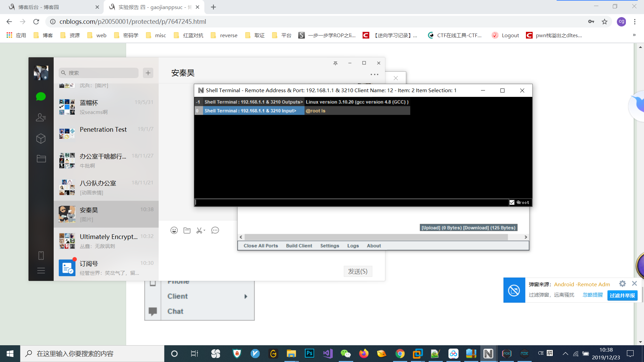Expand the Client submenu arrow
The height and width of the screenshot is (362, 644).
tap(246, 296)
